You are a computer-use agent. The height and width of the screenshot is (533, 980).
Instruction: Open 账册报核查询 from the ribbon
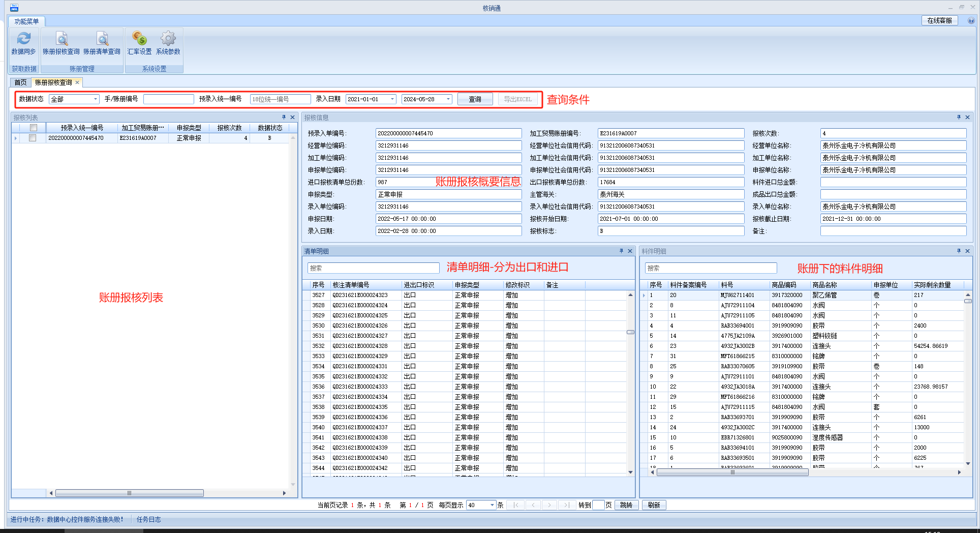61,39
